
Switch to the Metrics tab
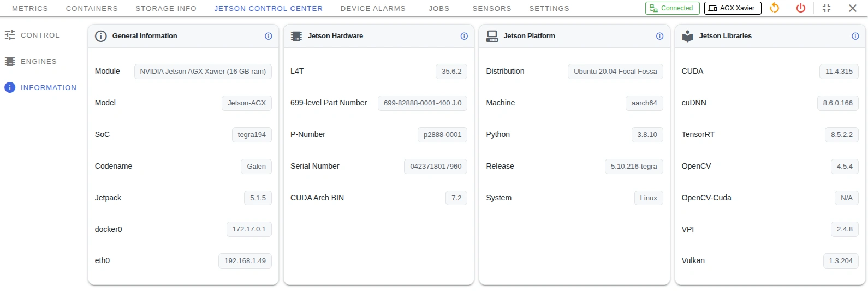tap(30, 9)
